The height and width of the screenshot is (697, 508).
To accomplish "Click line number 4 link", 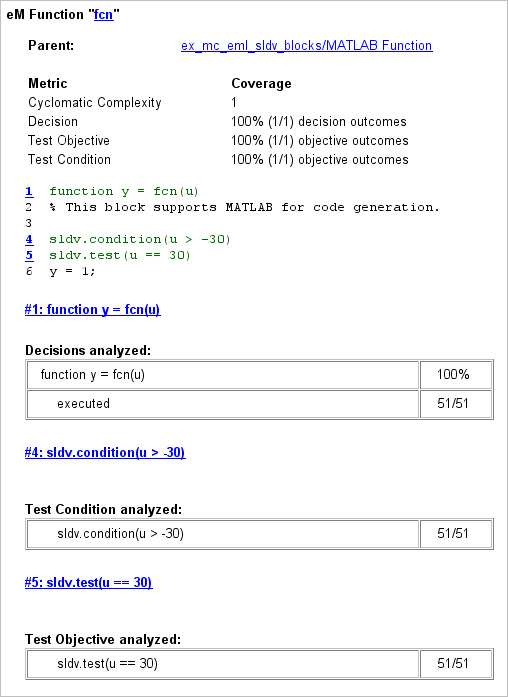I will pos(29,240).
